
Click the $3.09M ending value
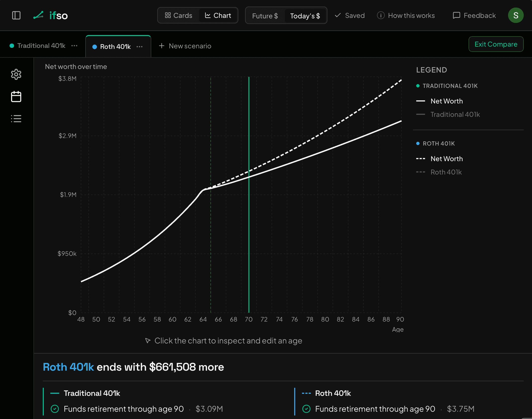(x=209, y=409)
